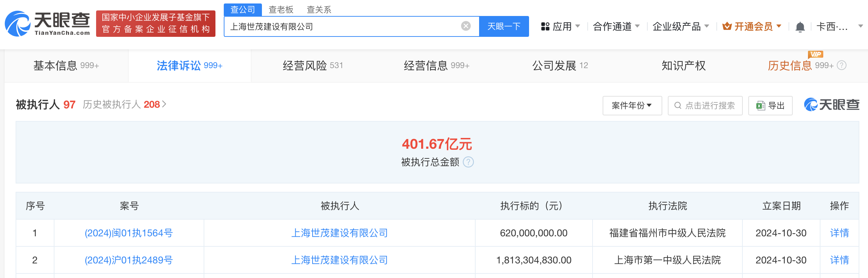The width and height of the screenshot is (868, 278).
Task: Expand the 应用 dropdown
Action: 578,26
